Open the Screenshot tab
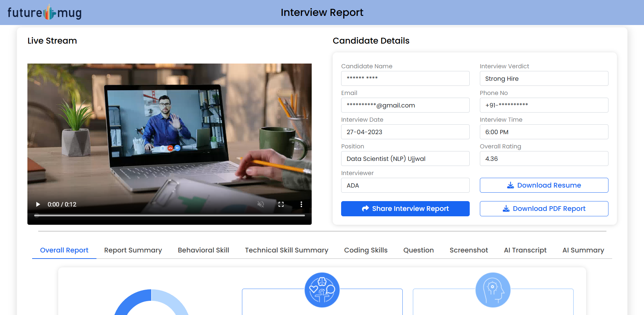The image size is (644, 315). click(x=469, y=250)
